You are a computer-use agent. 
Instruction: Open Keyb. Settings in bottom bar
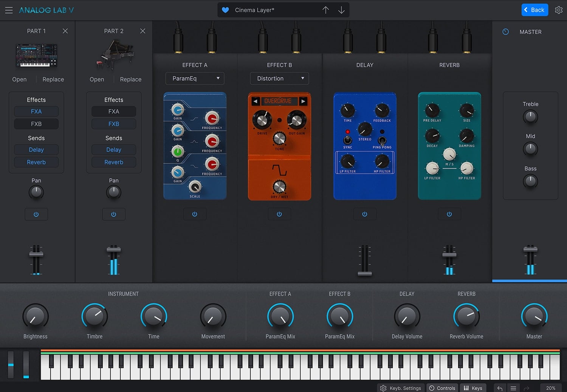click(401, 388)
